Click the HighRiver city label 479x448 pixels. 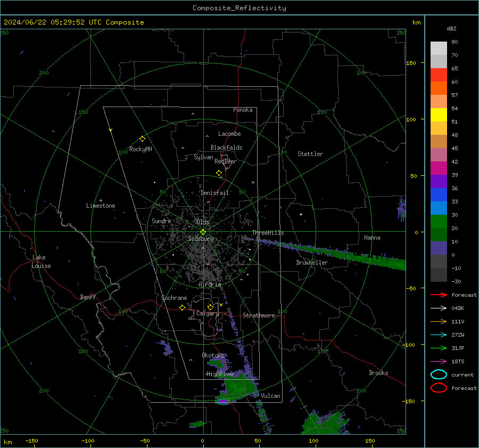tap(220, 374)
